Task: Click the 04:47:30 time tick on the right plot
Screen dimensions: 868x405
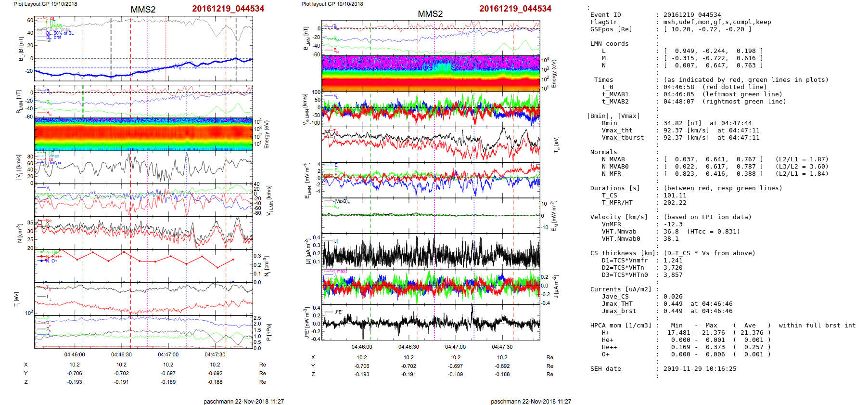Action: point(502,347)
